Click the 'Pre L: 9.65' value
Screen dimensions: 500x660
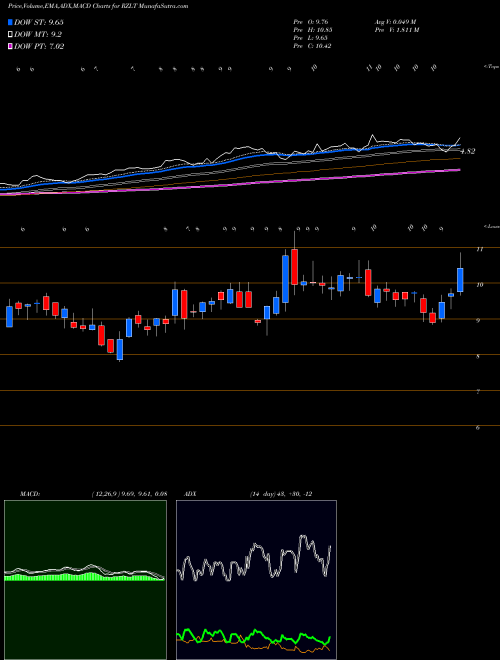coord(310,38)
